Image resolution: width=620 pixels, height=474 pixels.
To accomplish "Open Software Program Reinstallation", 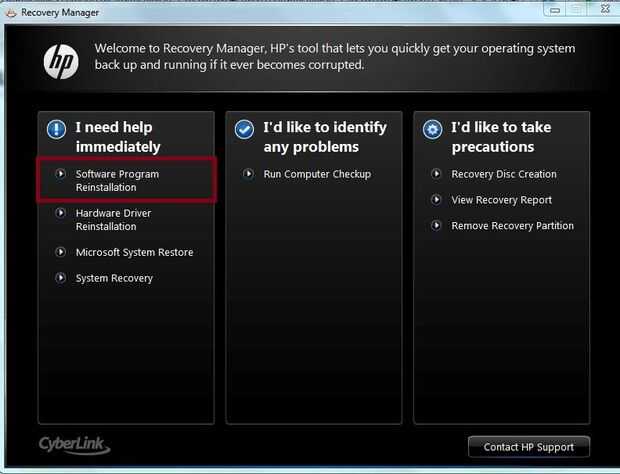I will [x=117, y=181].
